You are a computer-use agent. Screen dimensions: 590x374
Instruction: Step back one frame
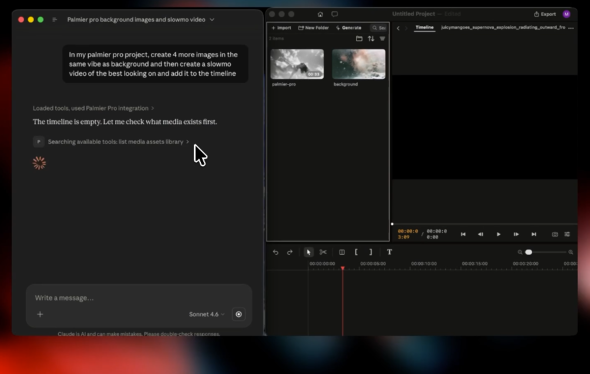pos(481,234)
